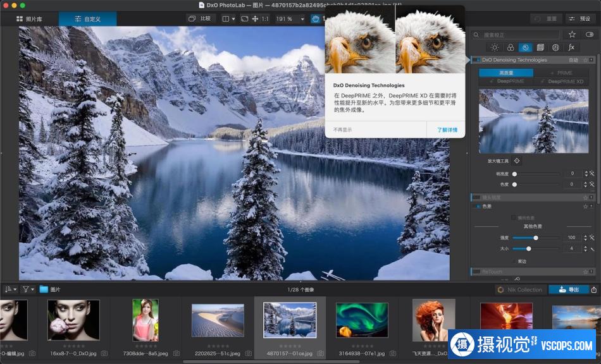This screenshot has height=364, width=601.
Task: Favorite the 色差 section with star
Action: point(585,206)
